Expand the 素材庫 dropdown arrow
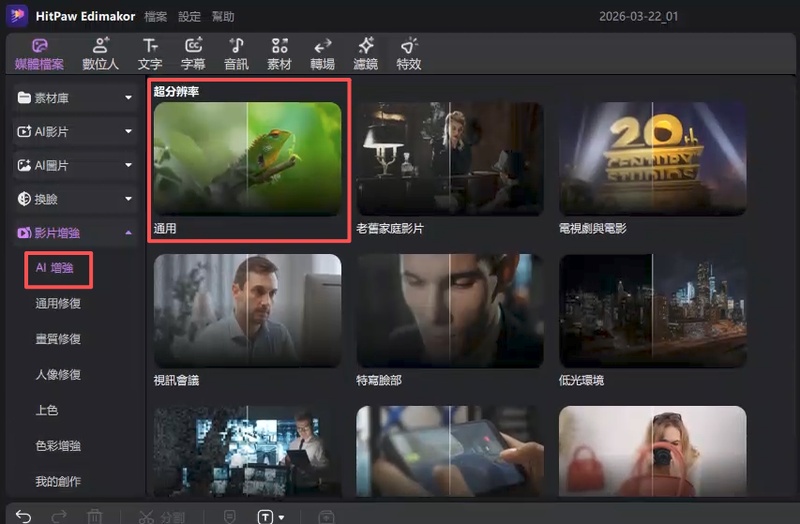Viewport: 800px width, 524px height. [129, 97]
